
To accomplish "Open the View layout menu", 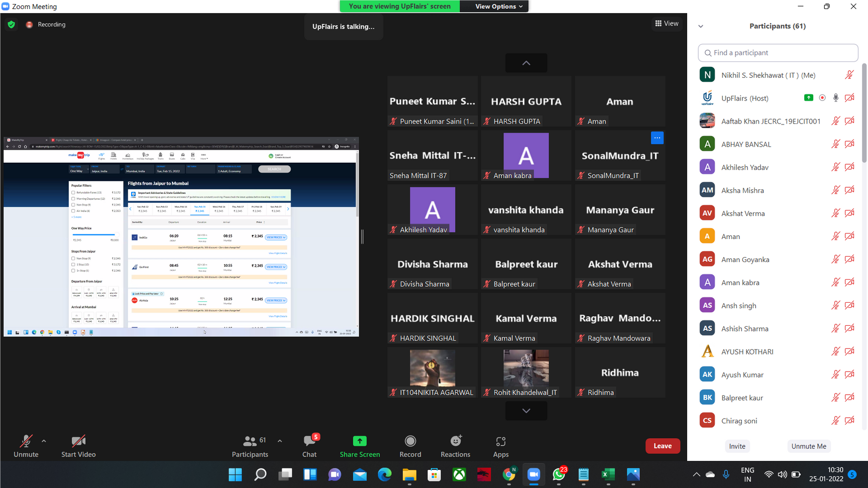I will tap(667, 24).
